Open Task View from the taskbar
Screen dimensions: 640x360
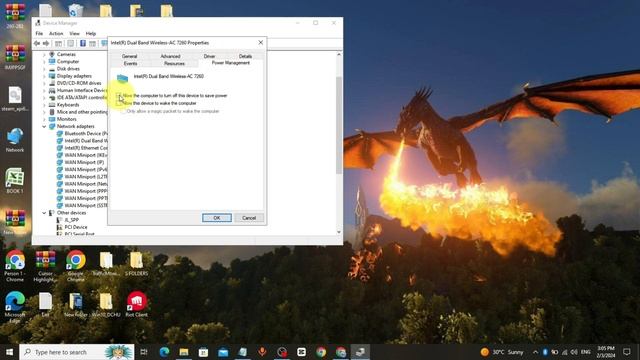coord(144,352)
